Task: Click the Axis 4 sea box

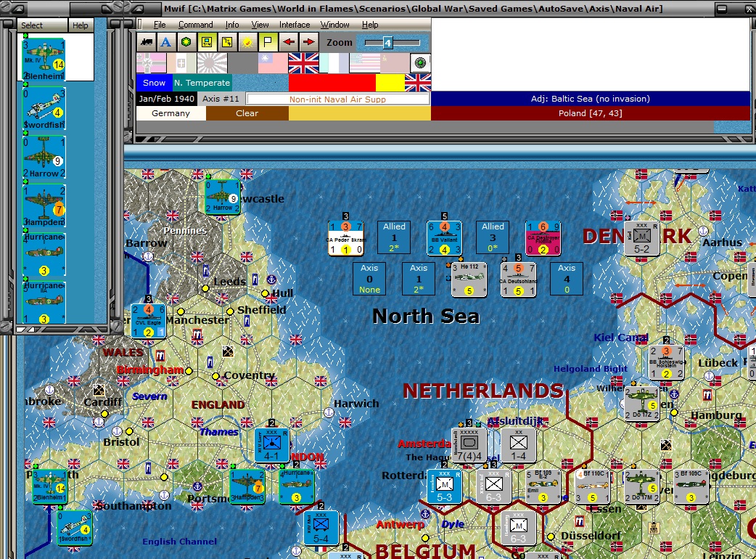Action: [567, 279]
